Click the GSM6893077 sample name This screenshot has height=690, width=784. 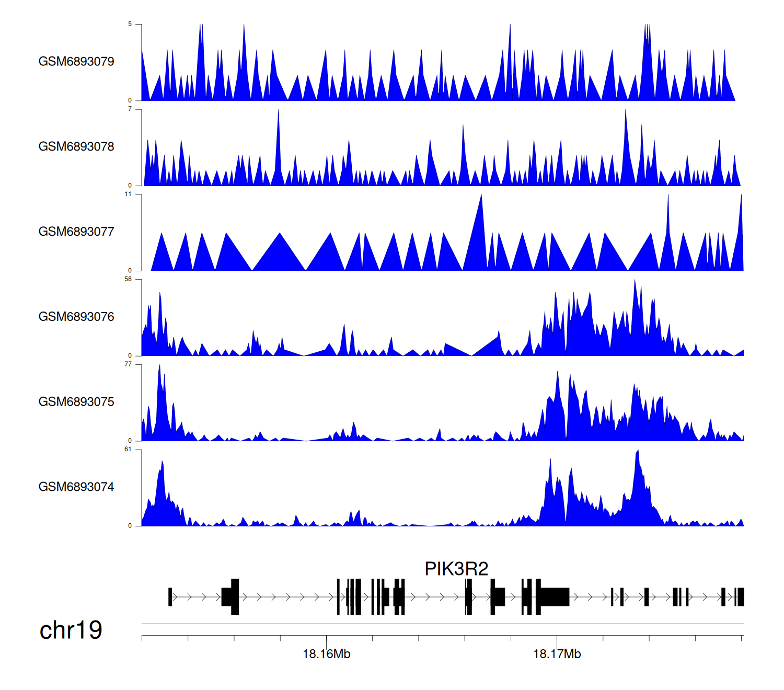coord(76,232)
